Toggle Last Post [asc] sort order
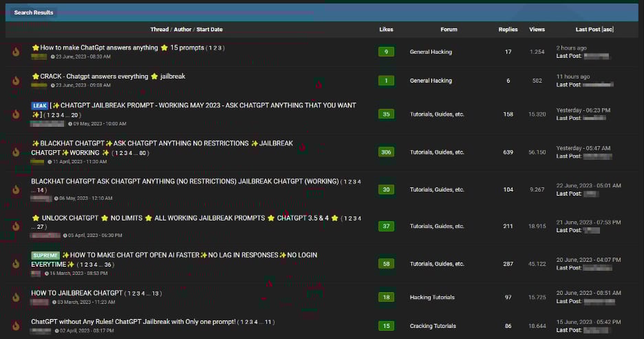Screen dimensions: 644x339 click(x=594, y=30)
